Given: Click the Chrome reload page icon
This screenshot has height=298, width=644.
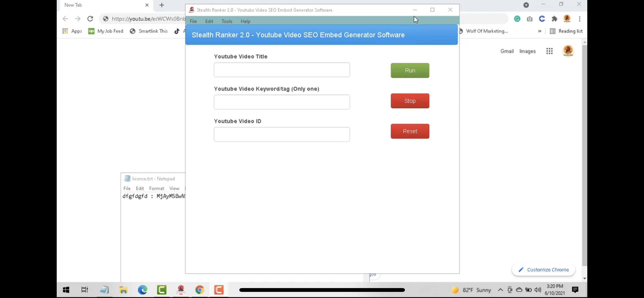Looking at the screenshot, I should (x=90, y=19).
